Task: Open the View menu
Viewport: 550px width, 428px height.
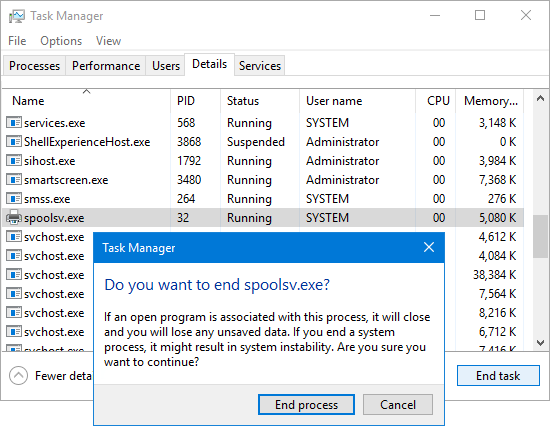Action: tap(108, 41)
